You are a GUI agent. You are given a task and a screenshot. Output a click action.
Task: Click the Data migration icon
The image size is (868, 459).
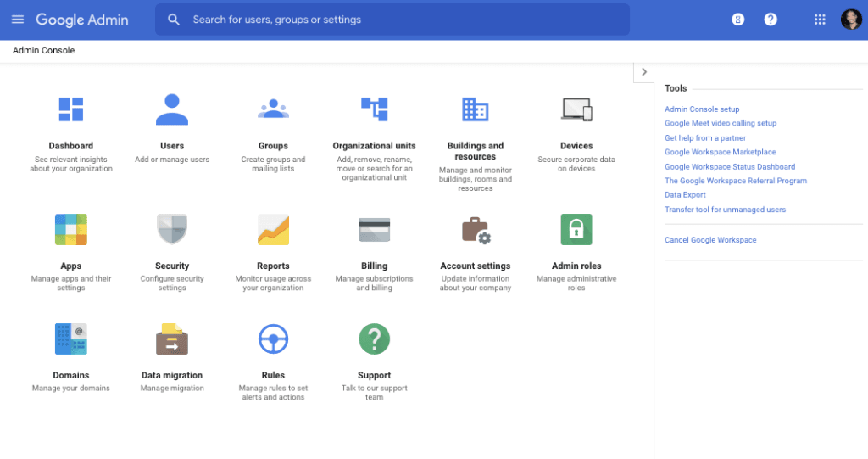(x=172, y=339)
